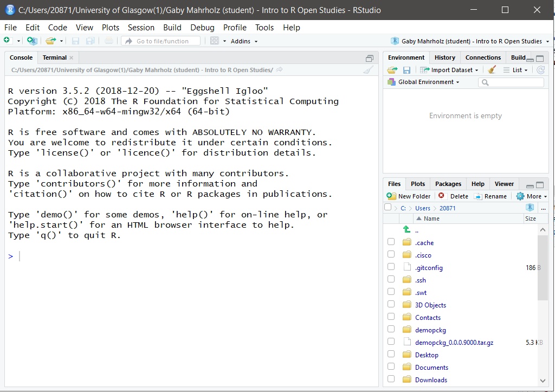This screenshot has height=392, width=555.
Task: Click the Files pane scrollbar thumb
Action: 543,268
